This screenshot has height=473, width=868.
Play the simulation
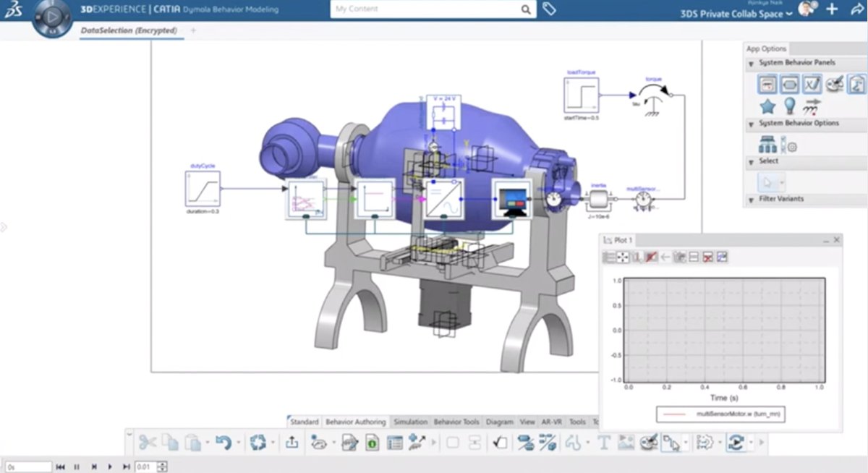(110, 467)
